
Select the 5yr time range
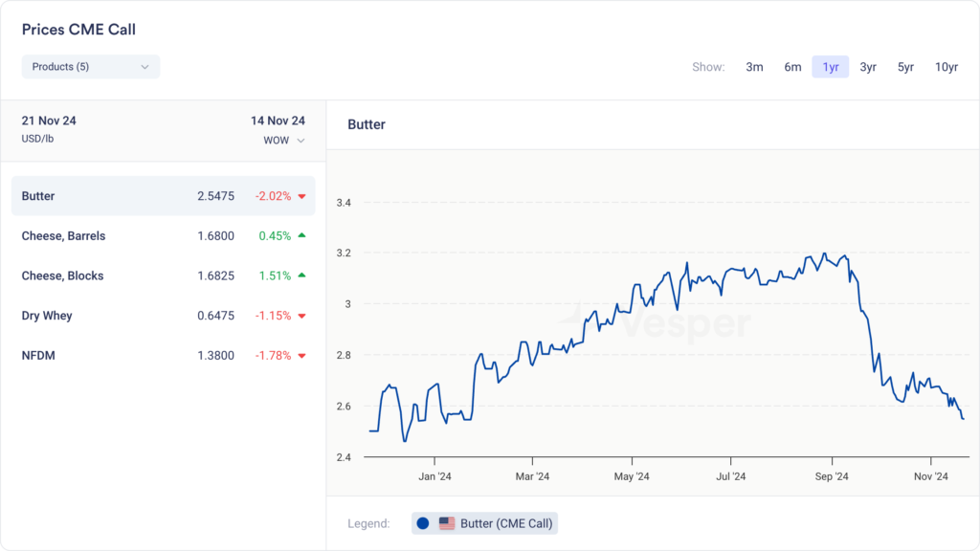[x=905, y=67]
